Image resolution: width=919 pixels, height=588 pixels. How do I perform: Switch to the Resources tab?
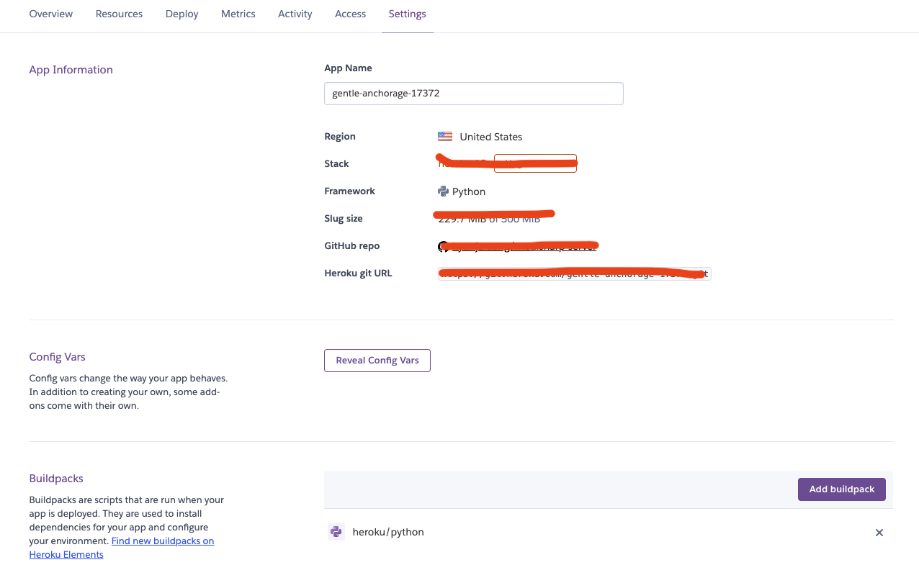119,14
